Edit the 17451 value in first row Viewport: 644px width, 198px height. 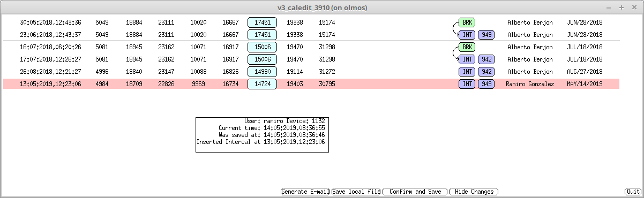262,22
